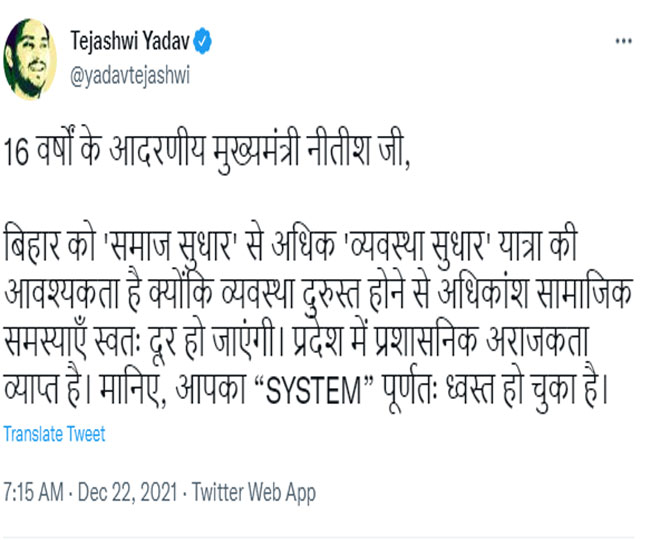Click the Translate Tweet link
The height and width of the screenshot is (540, 650).
click(55, 434)
